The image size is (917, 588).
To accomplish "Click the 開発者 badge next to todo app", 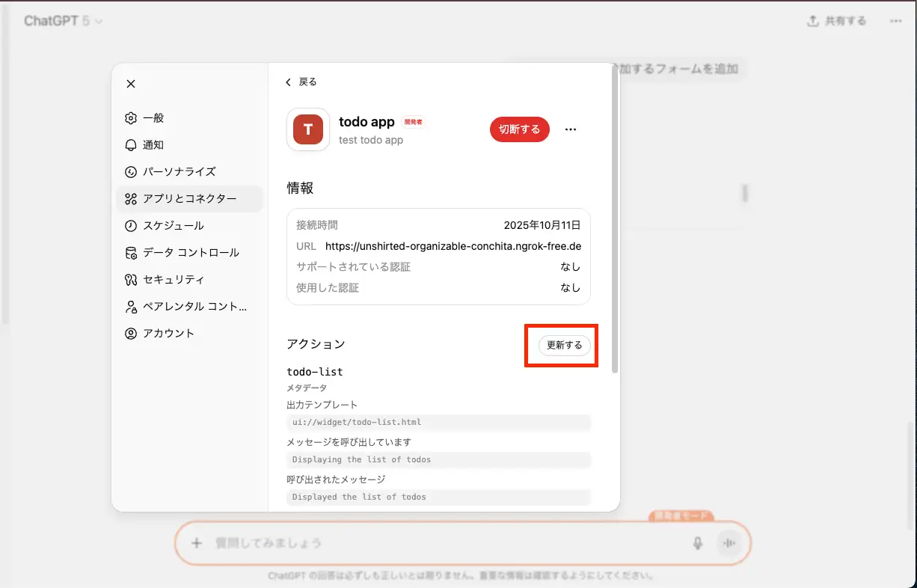I will 414,122.
